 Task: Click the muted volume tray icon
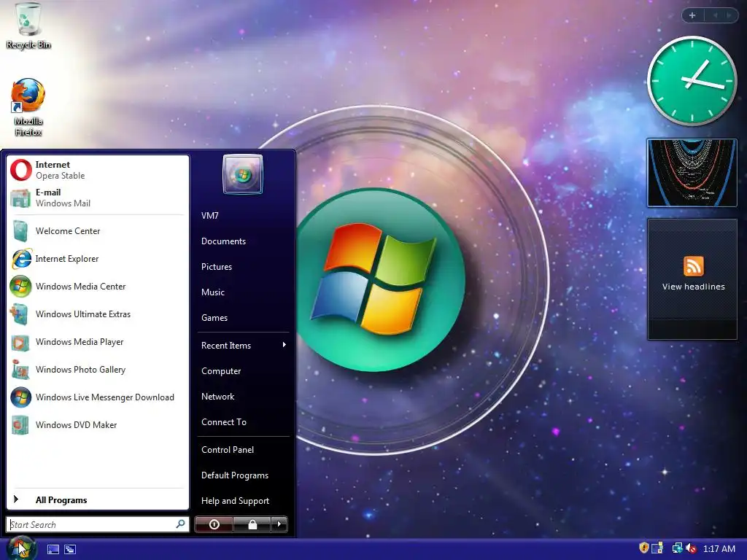[x=691, y=548]
